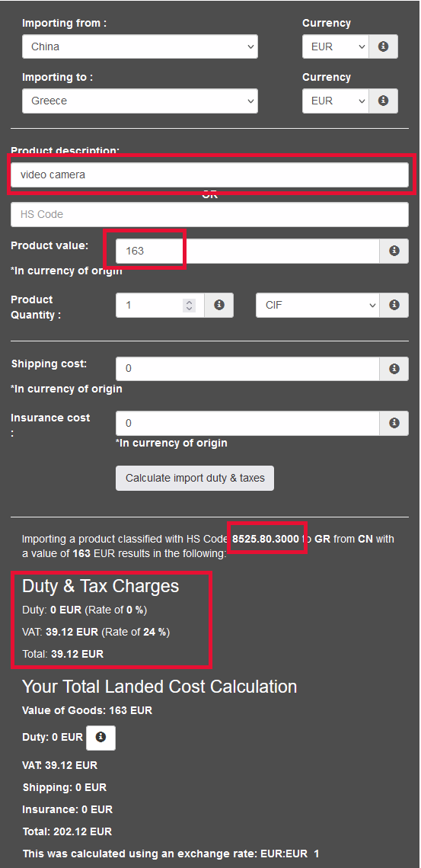Show info for CIF incoterm dropdown

click(394, 305)
